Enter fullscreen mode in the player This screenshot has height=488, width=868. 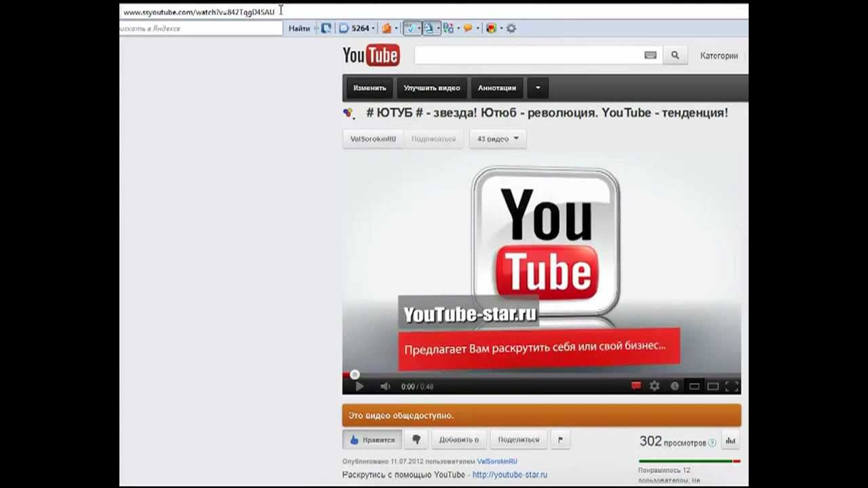pos(732,386)
